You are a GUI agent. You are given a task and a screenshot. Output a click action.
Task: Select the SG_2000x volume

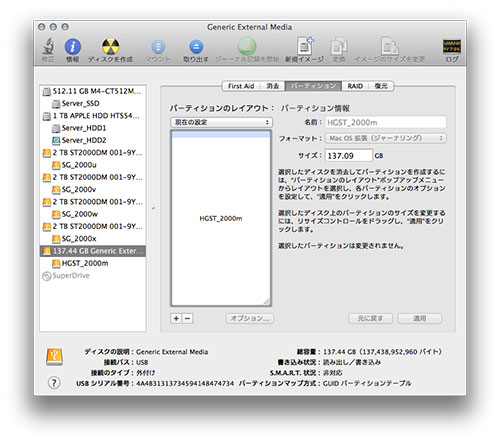[93, 239]
